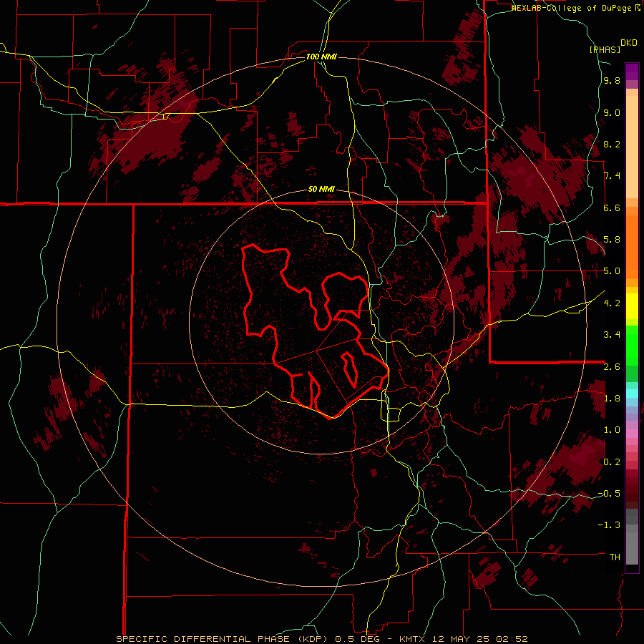Click the 5.8 value on the color scale

click(x=612, y=240)
